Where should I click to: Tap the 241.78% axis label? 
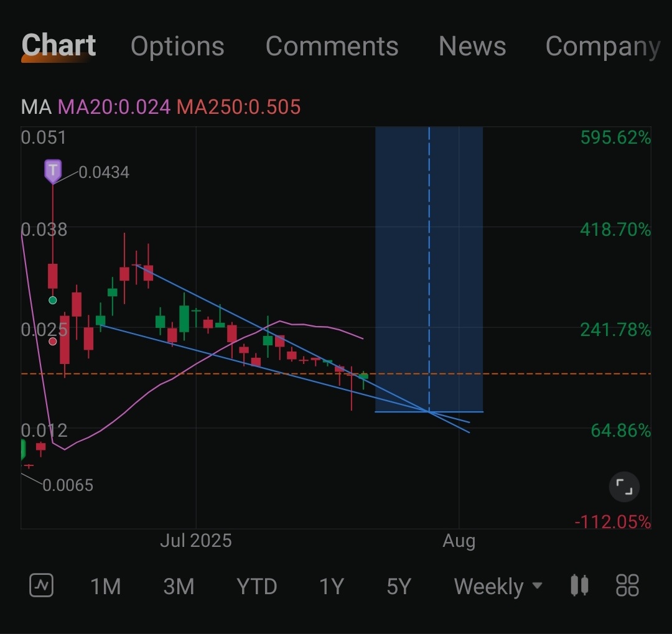click(615, 330)
